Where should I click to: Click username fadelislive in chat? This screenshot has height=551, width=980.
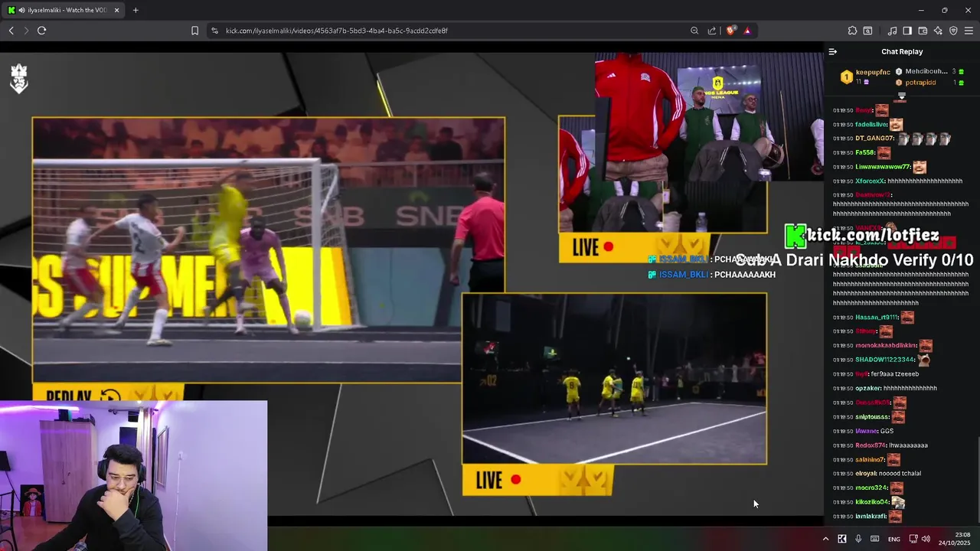(871, 125)
